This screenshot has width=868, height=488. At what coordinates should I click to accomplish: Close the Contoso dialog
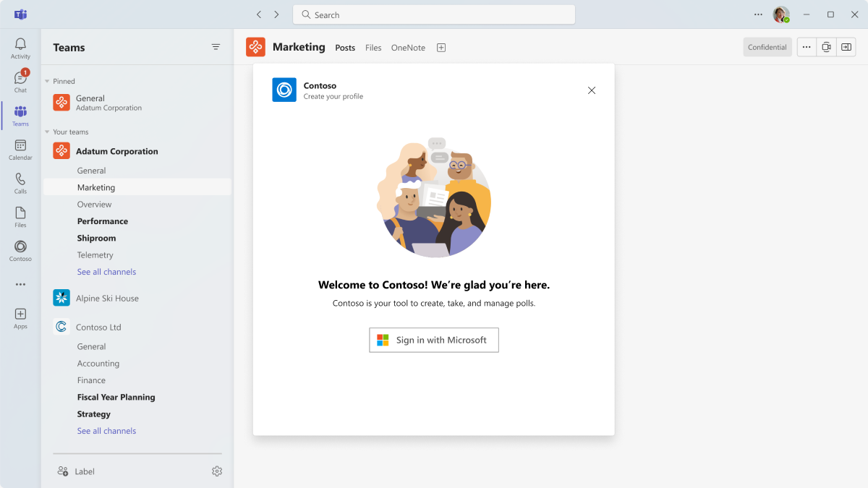point(592,90)
